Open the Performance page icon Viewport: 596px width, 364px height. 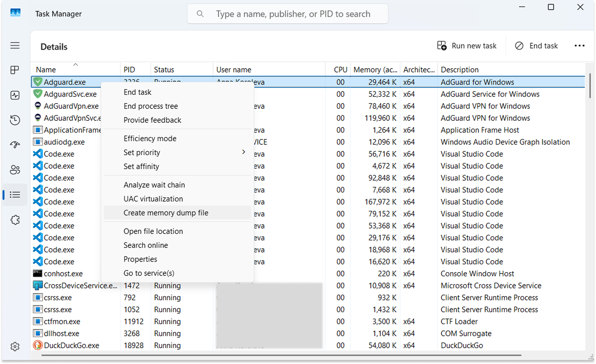coord(15,95)
